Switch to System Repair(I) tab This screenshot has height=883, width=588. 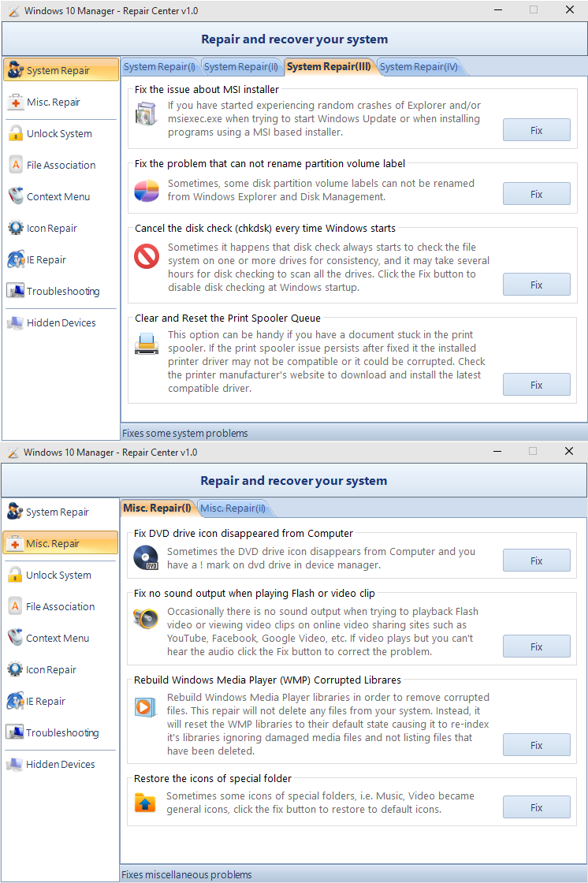159,66
